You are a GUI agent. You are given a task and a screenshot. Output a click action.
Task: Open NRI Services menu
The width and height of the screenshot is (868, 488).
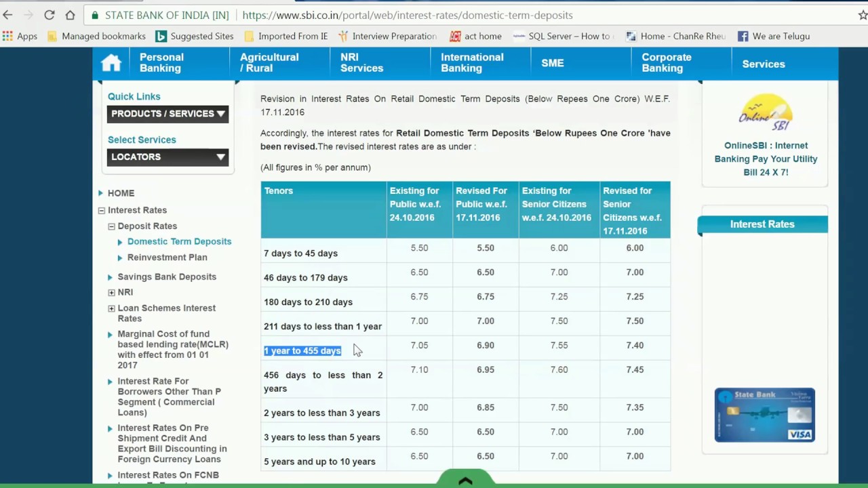click(361, 63)
